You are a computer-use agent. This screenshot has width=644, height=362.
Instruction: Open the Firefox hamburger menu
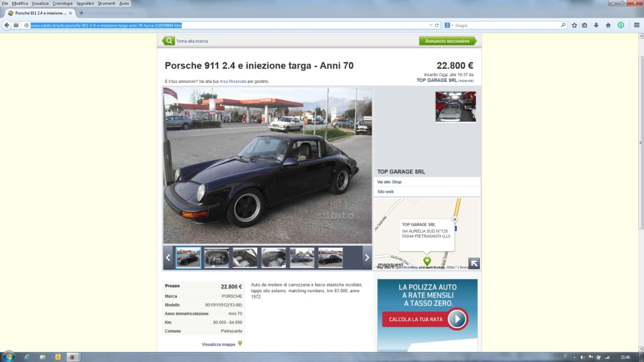[636, 25]
